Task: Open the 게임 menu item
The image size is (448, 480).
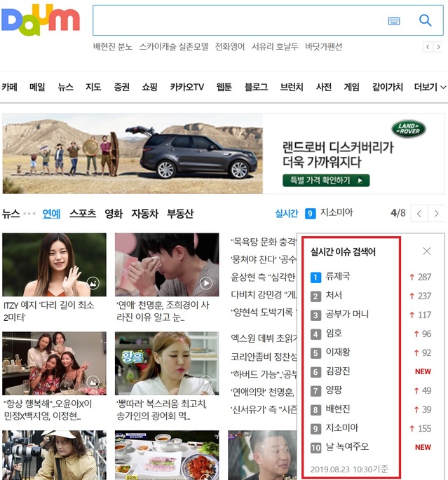Action: (x=351, y=87)
